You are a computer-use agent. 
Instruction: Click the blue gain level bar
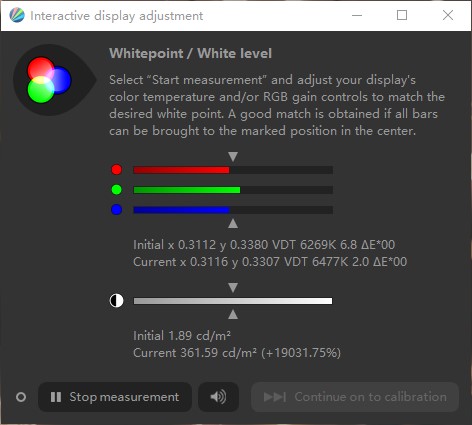coord(233,210)
